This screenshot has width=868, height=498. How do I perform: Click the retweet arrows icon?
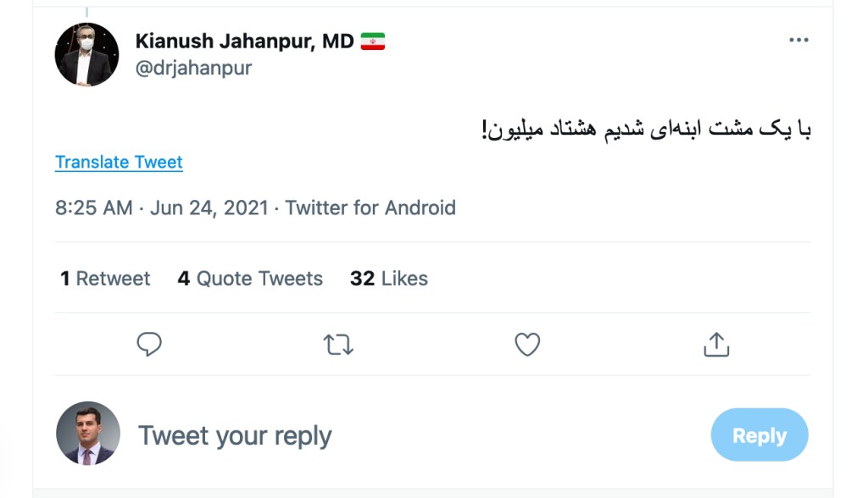coord(338,344)
